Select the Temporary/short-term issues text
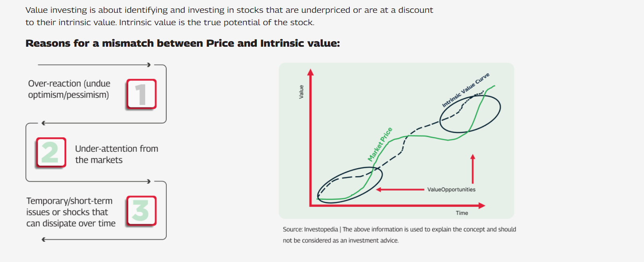The image size is (644, 262). (71, 212)
